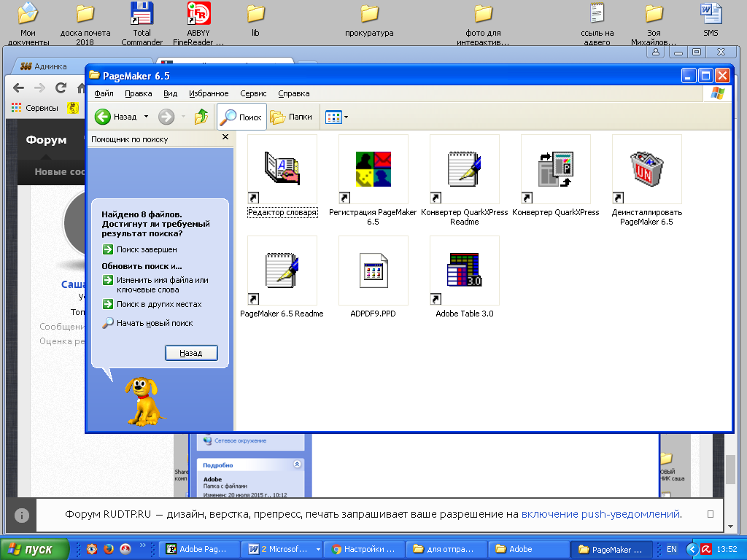
Task: Launch ABBYY FineReader desktop shortcut
Action: (198, 23)
